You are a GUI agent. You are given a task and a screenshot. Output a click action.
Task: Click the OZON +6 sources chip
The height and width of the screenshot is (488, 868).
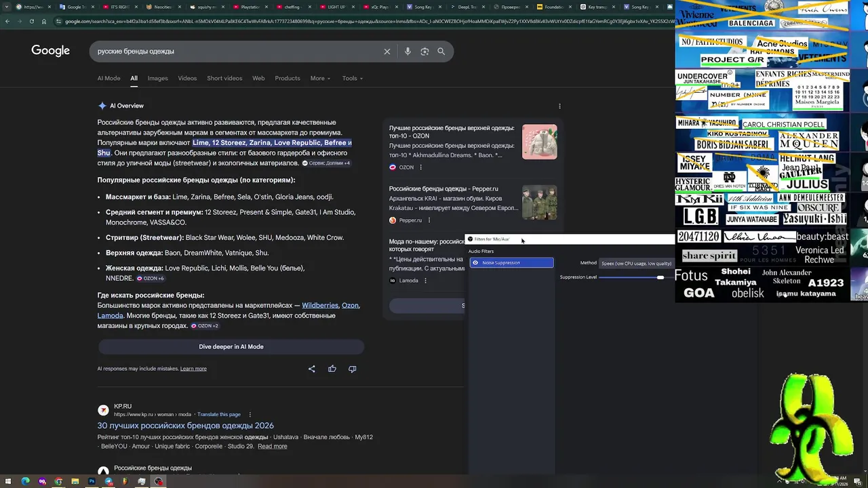(151, 279)
